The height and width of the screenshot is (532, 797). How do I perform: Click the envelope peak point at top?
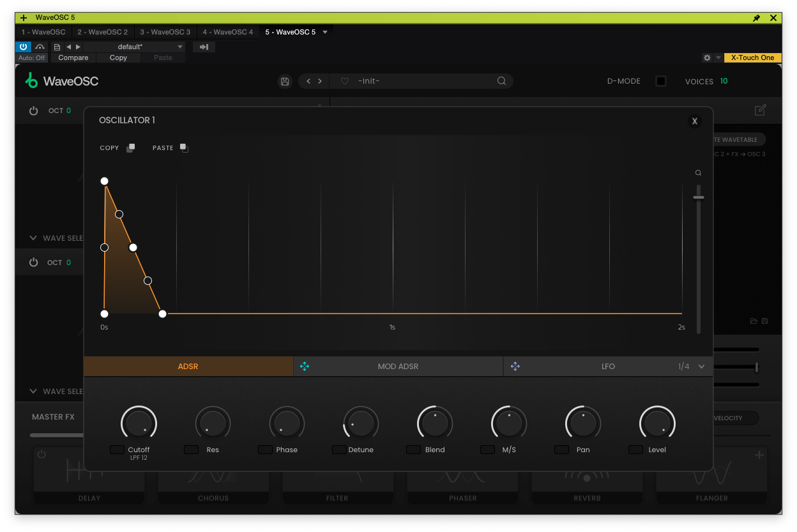[104, 181]
